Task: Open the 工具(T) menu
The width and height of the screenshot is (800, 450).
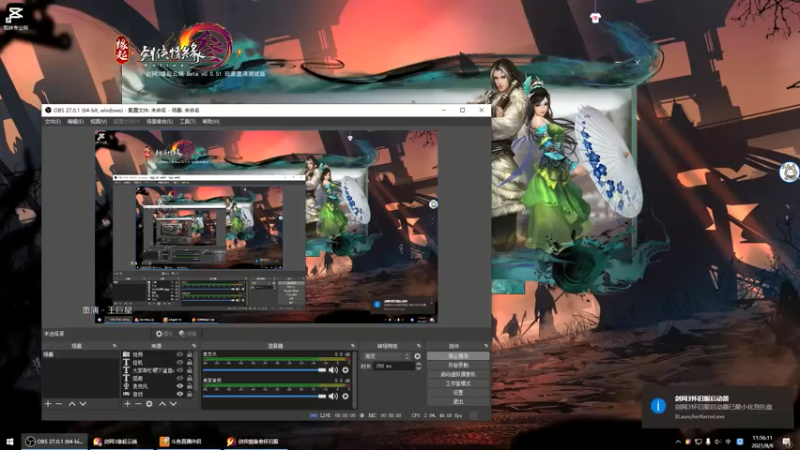Action: click(x=187, y=122)
